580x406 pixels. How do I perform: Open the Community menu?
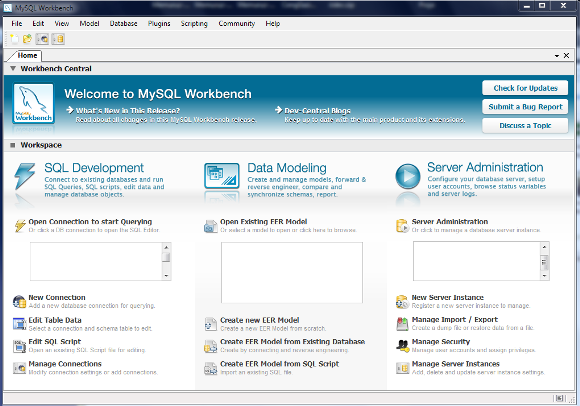click(237, 24)
